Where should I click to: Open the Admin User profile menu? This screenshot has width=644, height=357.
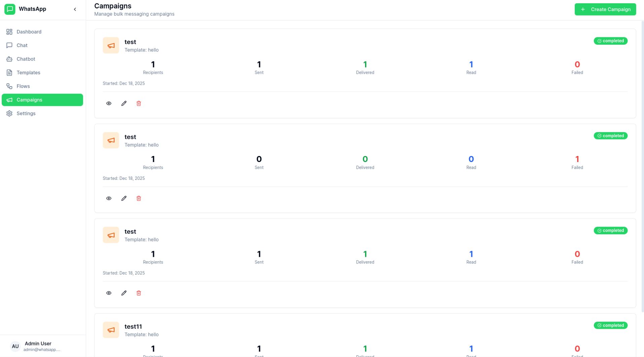[42, 346]
